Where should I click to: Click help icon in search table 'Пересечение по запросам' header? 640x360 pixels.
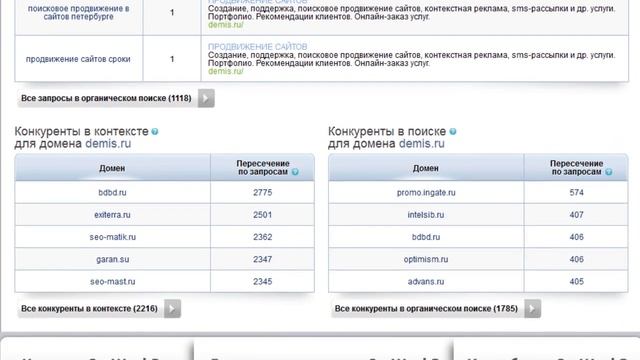pyautogui.click(x=609, y=172)
